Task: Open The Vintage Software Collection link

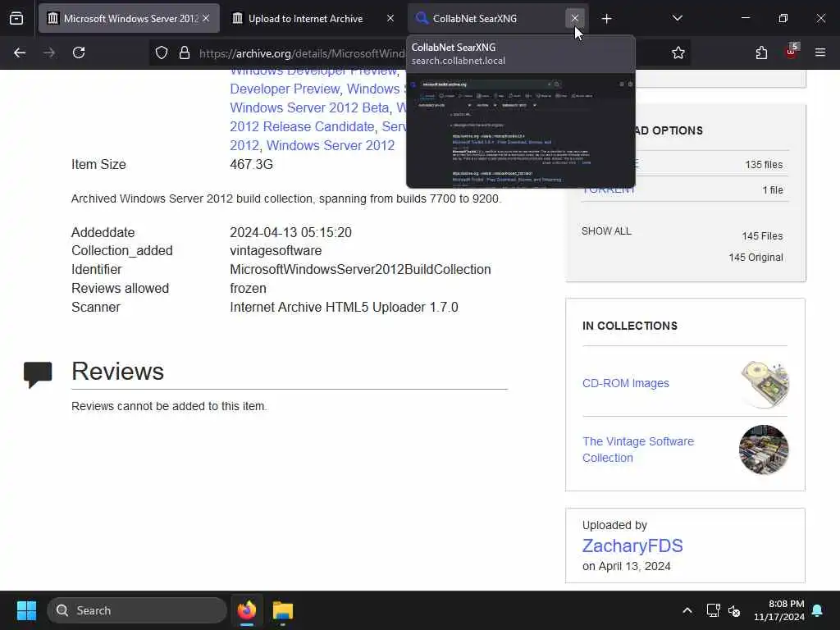Action: (638, 450)
